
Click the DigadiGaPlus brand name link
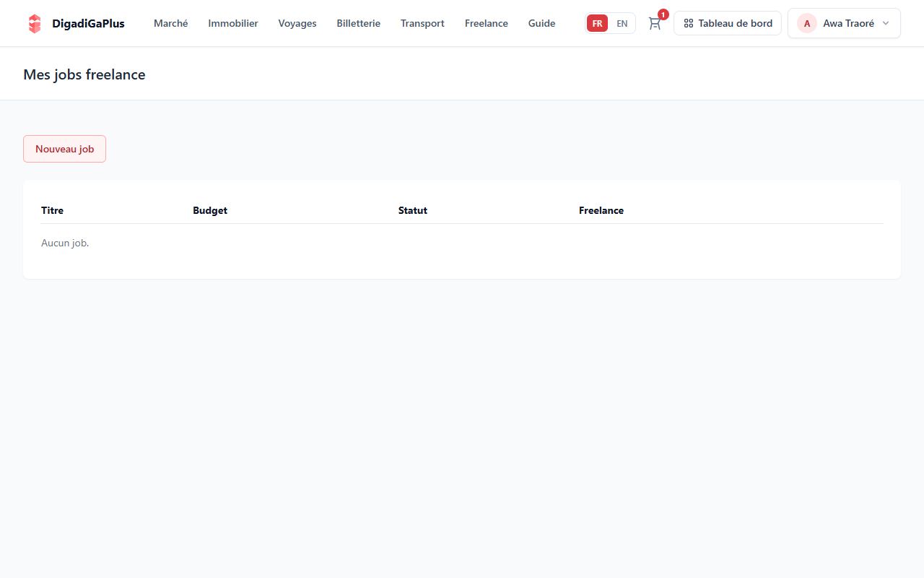coord(88,23)
